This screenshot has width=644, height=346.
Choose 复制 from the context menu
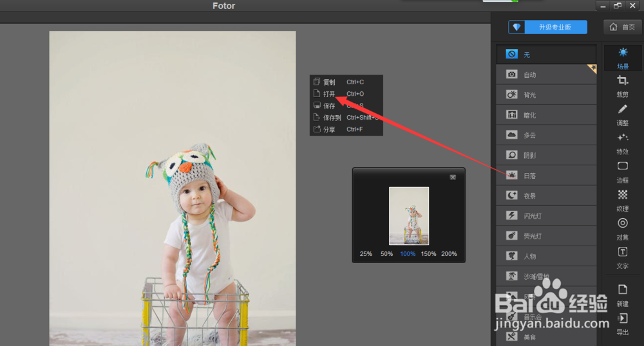pos(329,82)
